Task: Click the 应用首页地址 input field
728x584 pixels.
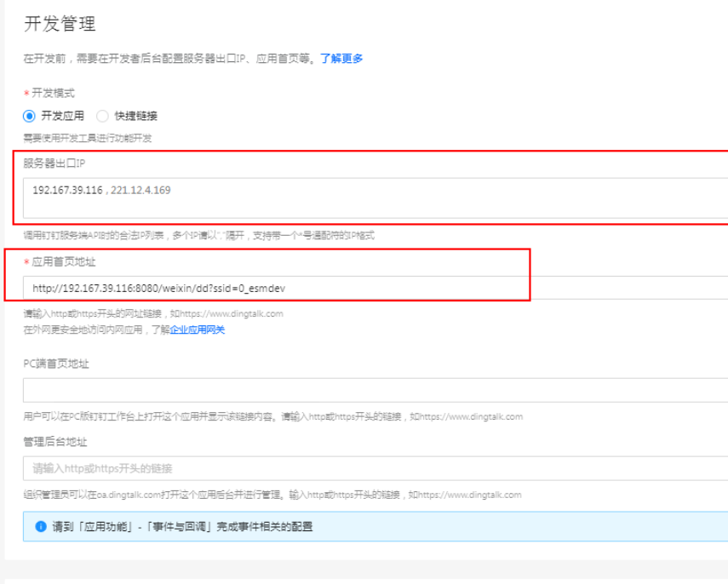Action: click(x=375, y=288)
